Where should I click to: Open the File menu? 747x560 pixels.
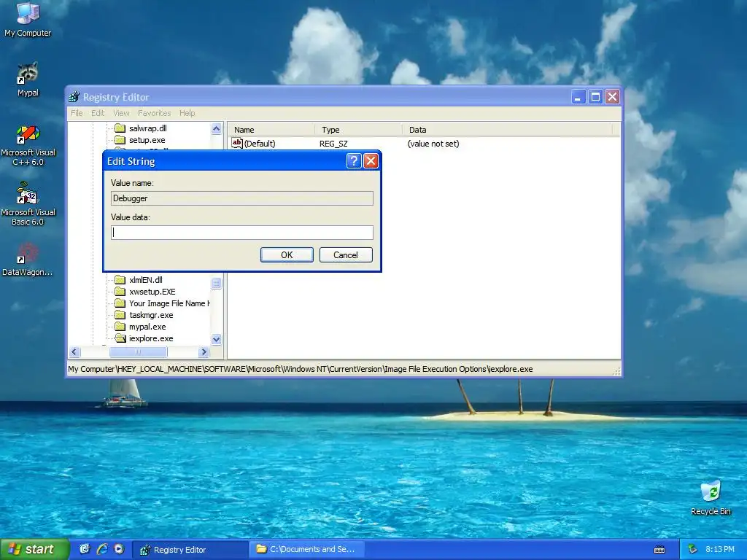[x=77, y=113]
